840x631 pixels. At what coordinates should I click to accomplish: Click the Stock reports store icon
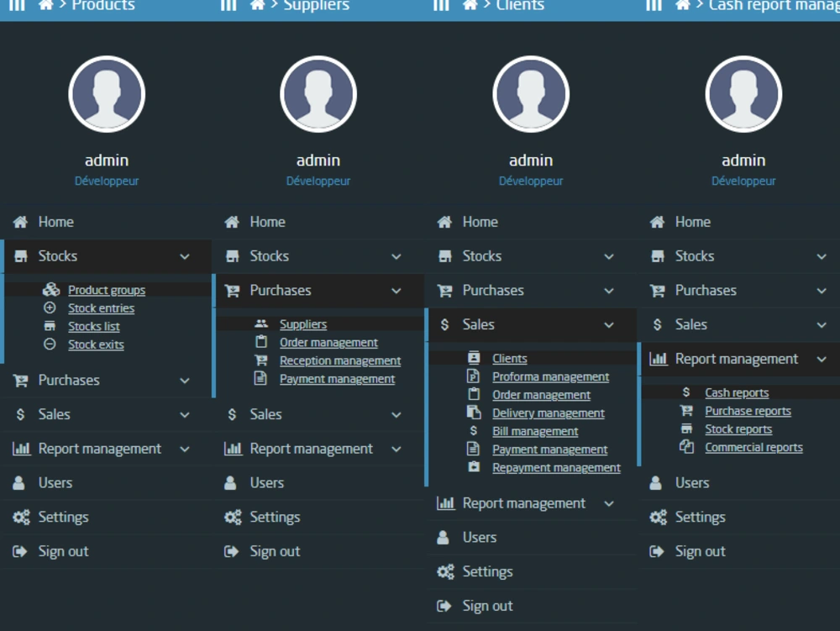(686, 429)
